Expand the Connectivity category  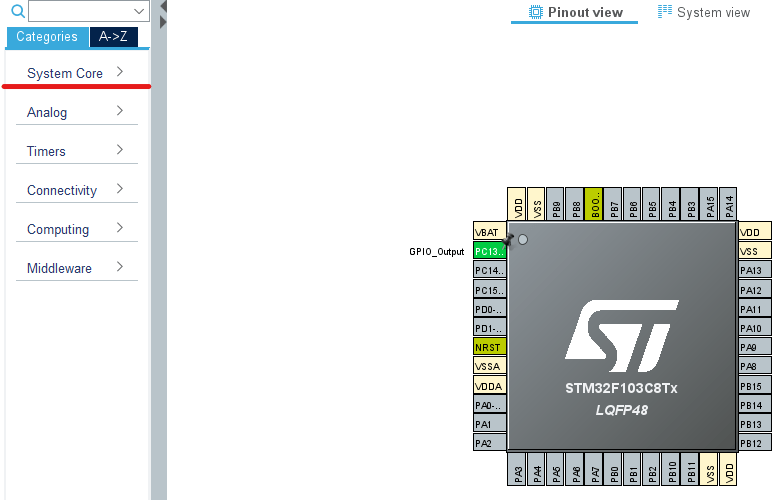point(76,190)
